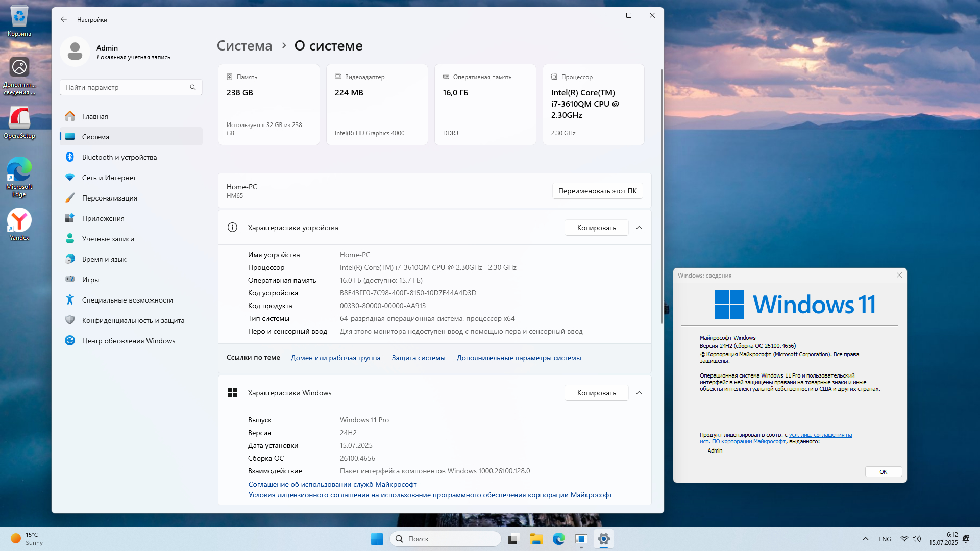Go to Центр обновления Windows
980x551 pixels.
128,341
